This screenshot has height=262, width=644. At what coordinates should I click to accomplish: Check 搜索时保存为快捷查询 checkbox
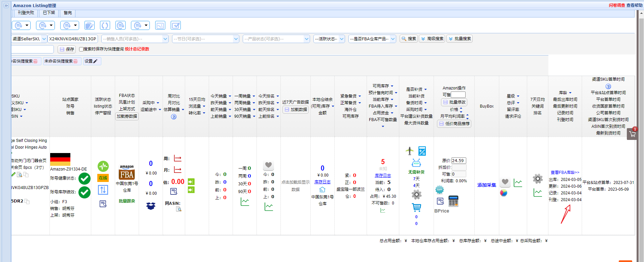[81, 49]
